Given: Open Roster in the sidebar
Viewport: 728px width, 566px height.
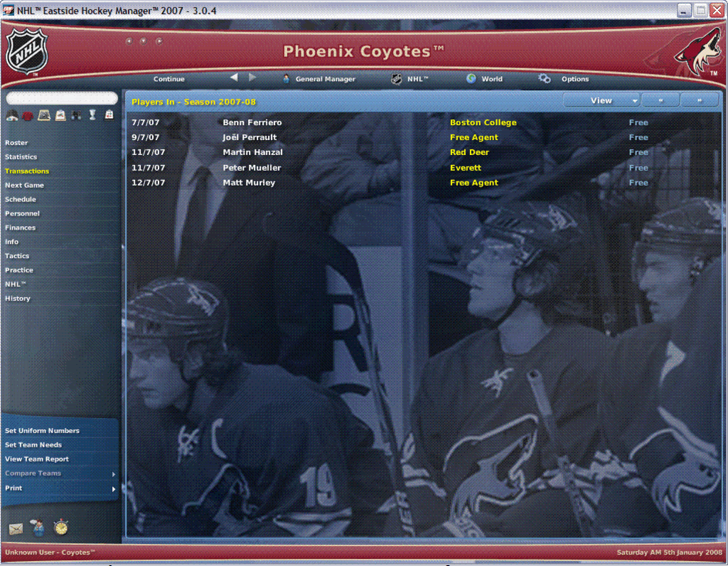Looking at the screenshot, I should coord(16,142).
